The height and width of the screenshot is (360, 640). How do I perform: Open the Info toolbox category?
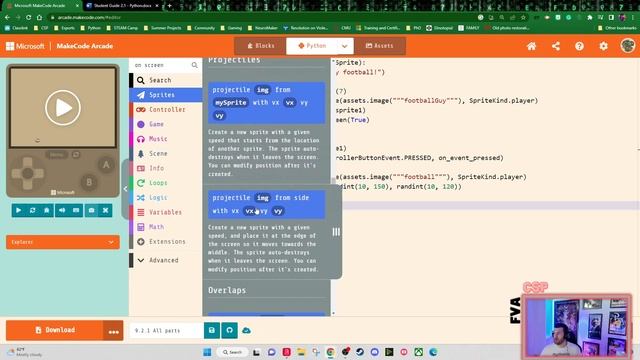pos(165,168)
